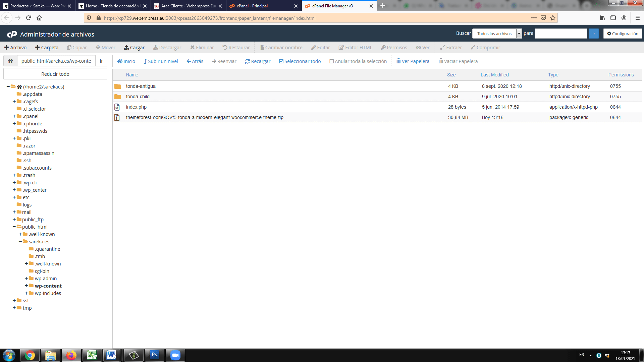Select the logs folder in tree
Viewport: 644px width, 362px height.
pos(27,205)
